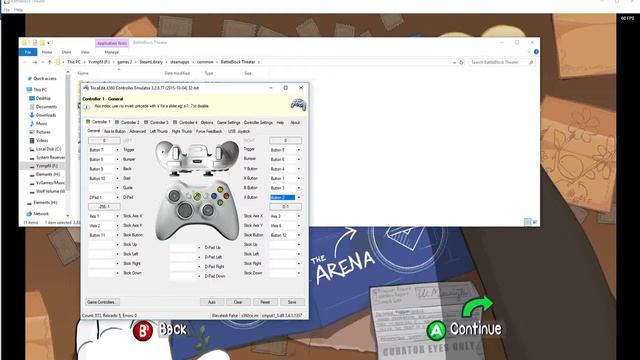This screenshot has height=360, width=640.
Task: Click the green A Continue button in the game
Action: 464,329
